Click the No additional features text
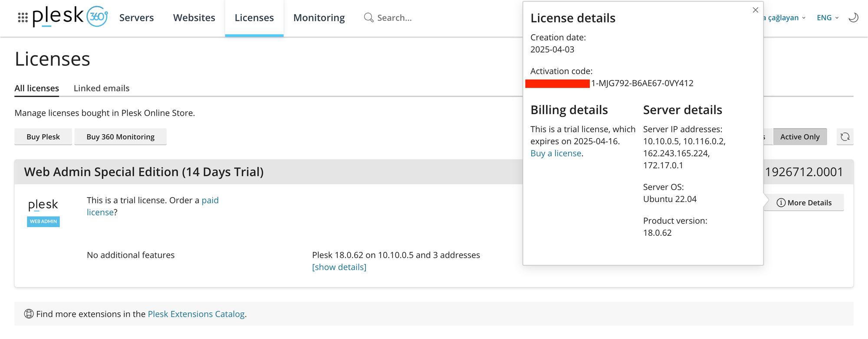 pos(131,255)
